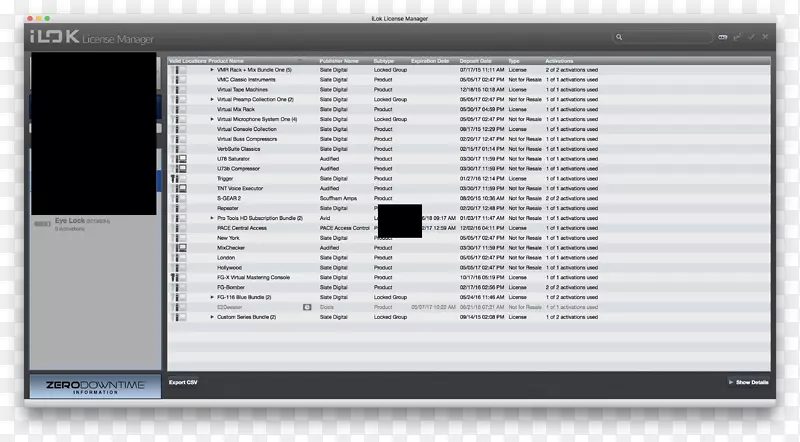800x442 pixels.
Task: Click deposit date 07/17/15 11:11 AM
Action: [x=482, y=70]
